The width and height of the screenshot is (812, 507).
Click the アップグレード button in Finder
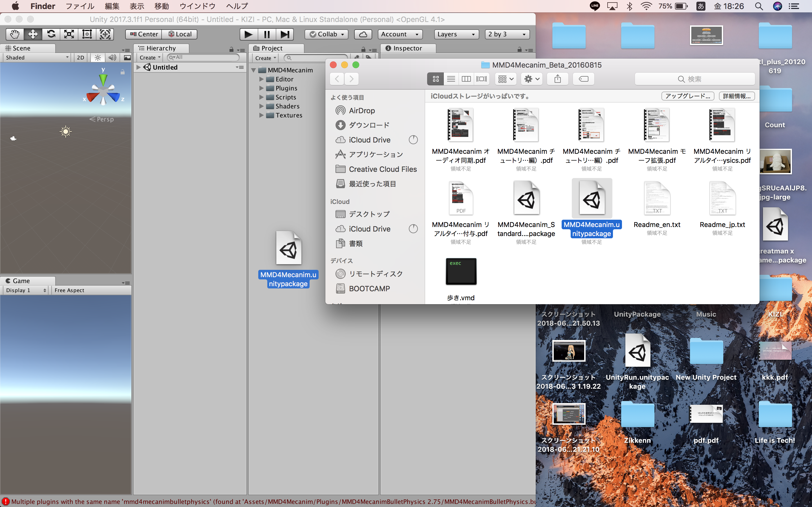click(x=688, y=96)
